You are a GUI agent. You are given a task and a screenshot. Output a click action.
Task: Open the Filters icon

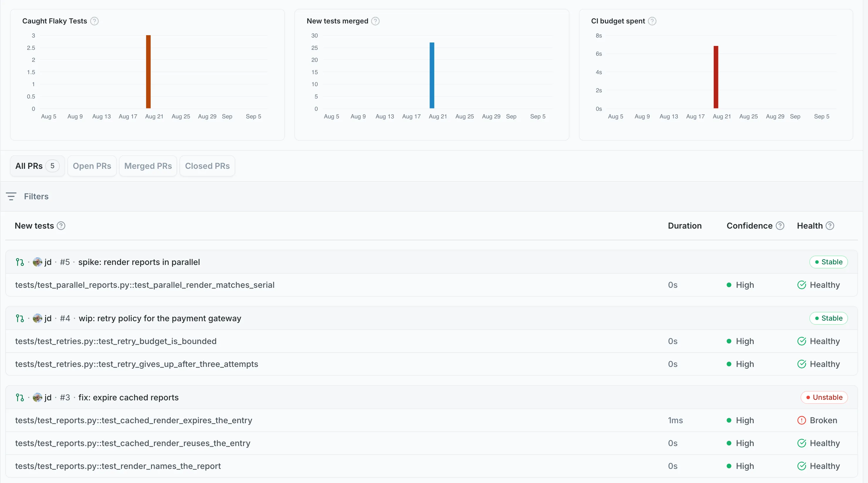point(11,196)
